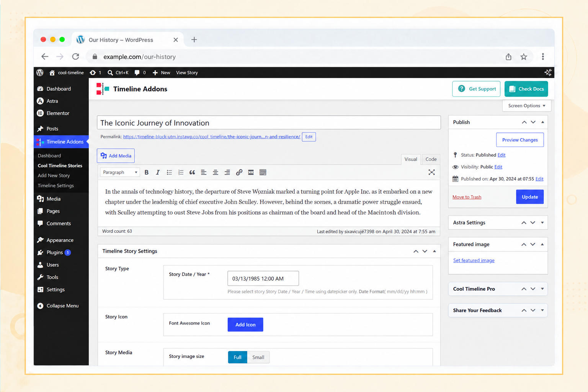Viewport: 588px width, 392px height.
Task: Bookmark this page with the star icon
Action: point(524,57)
